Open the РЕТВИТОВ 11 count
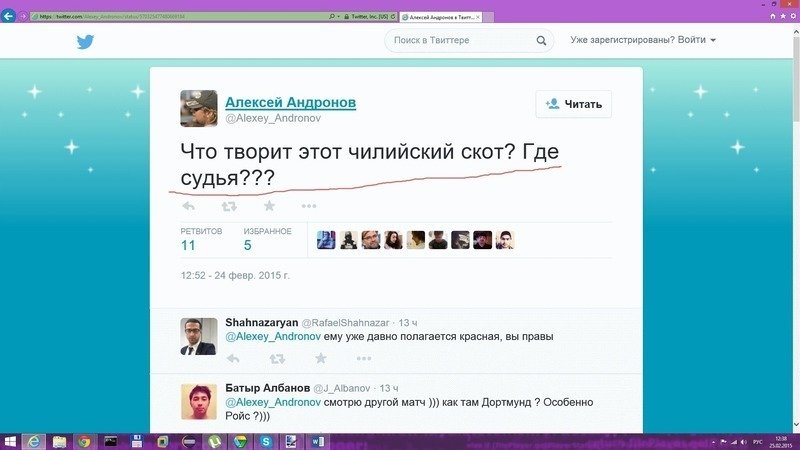This screenshot has width=800, height=450. [201, 240]
